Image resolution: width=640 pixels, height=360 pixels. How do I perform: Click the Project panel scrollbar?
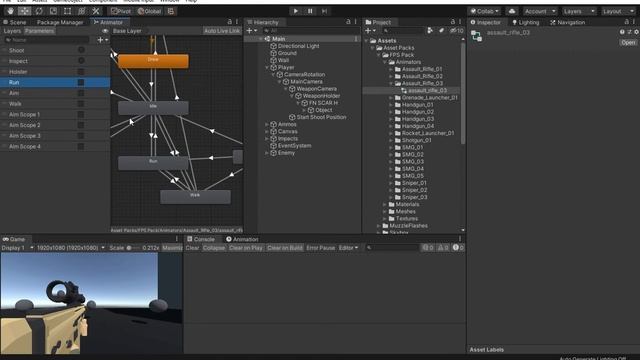pyautogui.click(x=463, y=93)
